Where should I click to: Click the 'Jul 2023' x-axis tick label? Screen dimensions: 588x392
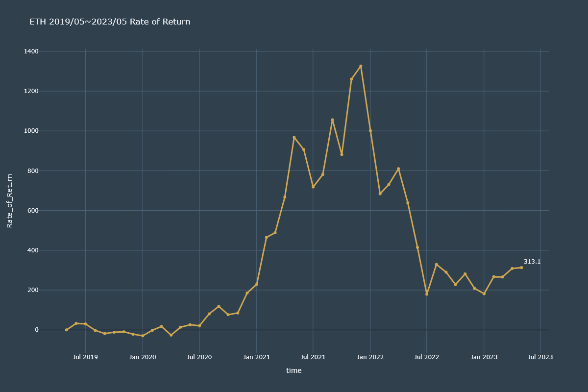540,357
